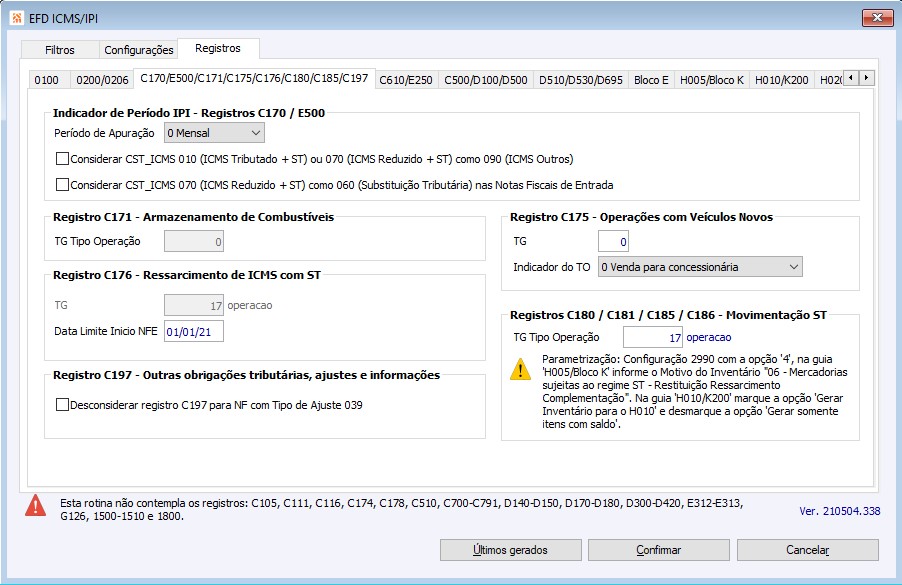Open the H010/K200 sub-tab
Image resolution: width=902 pixels, height=585 pixels.
click(782, 80)
